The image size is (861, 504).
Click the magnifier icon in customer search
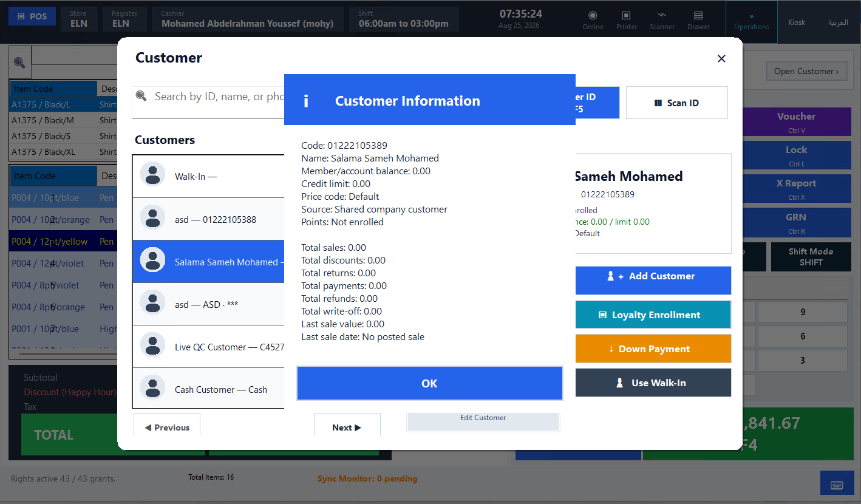point(141,96)
